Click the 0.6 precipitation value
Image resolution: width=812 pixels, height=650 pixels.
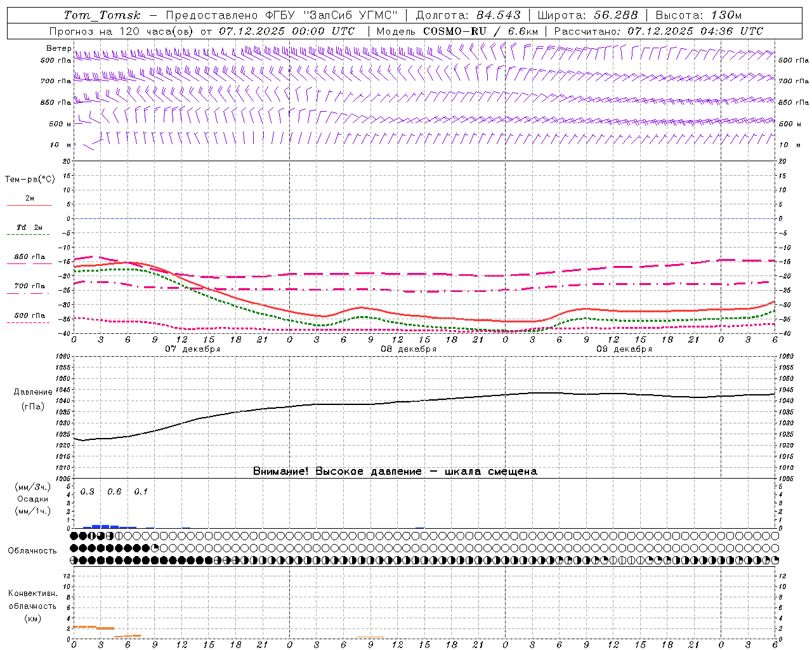114,491
